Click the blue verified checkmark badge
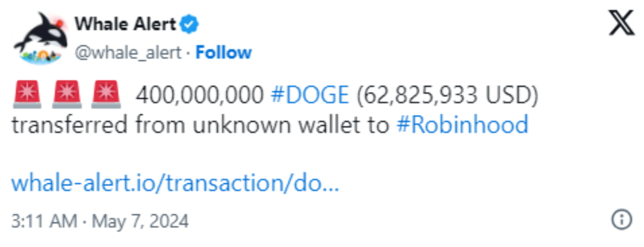The image size is (644, 247). 189,24
